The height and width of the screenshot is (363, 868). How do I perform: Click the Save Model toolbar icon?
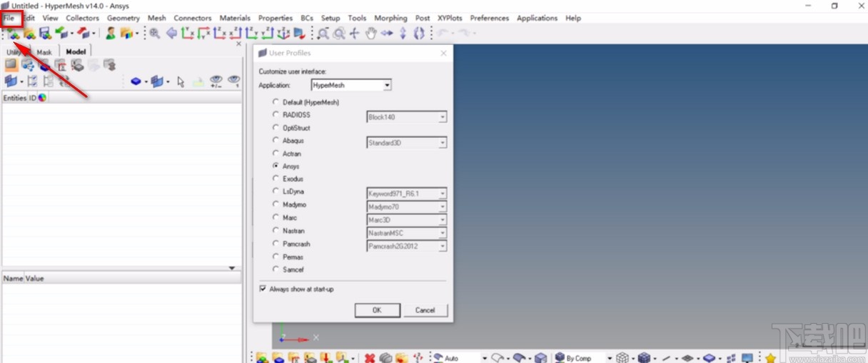(45, 33)
